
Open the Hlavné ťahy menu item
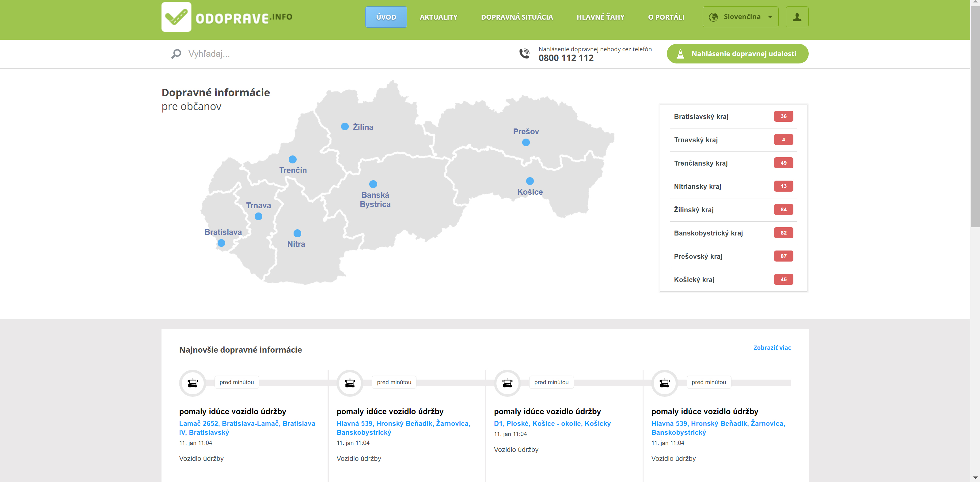(x=600, y=17)
